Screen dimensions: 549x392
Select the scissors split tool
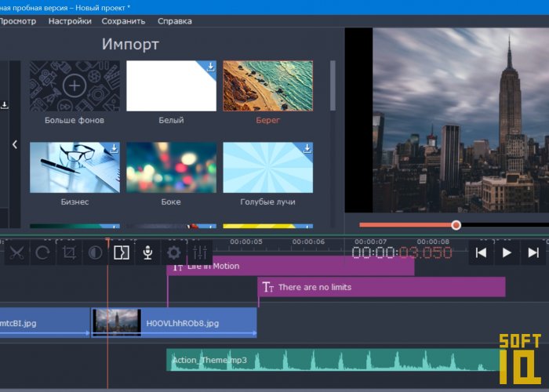coord(17,252)
